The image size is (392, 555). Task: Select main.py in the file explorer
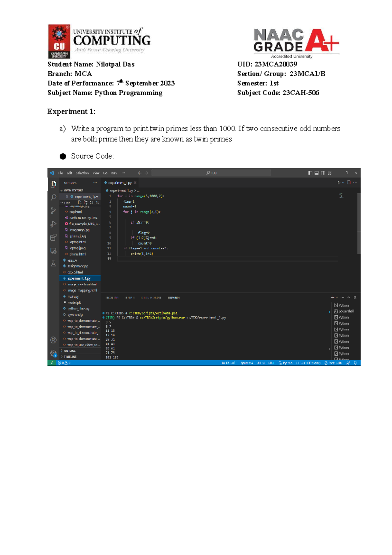pyautogui.click(x=73, y=296)
